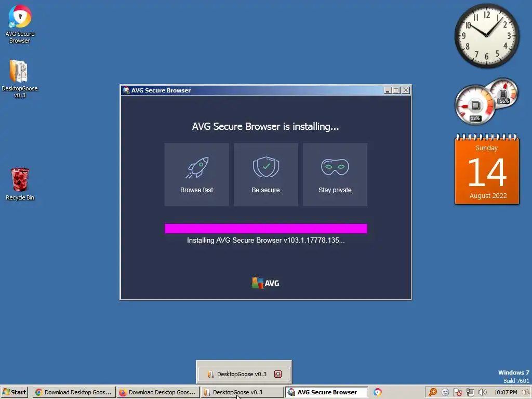Open the network connection tray icon
The image size is (532, 399).
tap(470, 392)
